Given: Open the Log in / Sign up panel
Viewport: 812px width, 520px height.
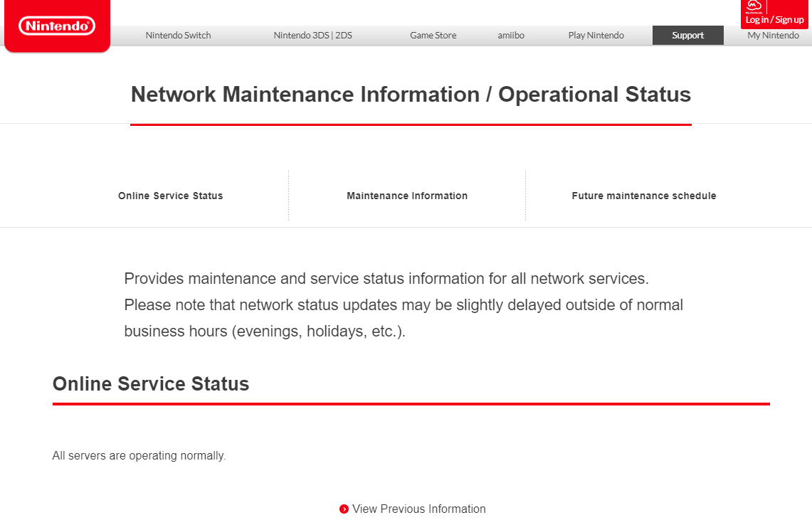Looking at the screenshot, I should click(x=774, y=19).
